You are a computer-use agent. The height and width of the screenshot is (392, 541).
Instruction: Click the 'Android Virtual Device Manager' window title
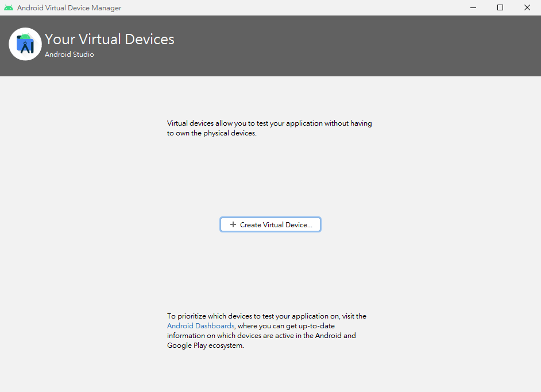pyautogui.click(x=69, y=7)
